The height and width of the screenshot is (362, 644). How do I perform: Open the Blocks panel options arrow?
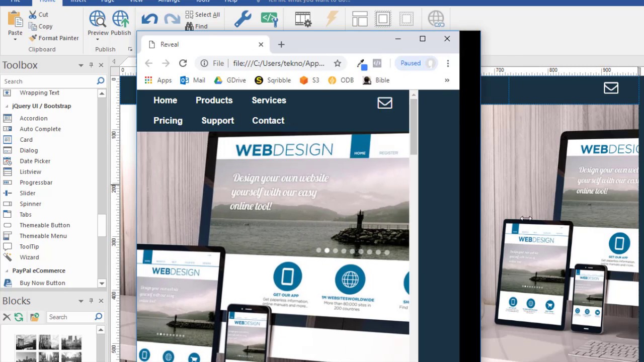80,301
